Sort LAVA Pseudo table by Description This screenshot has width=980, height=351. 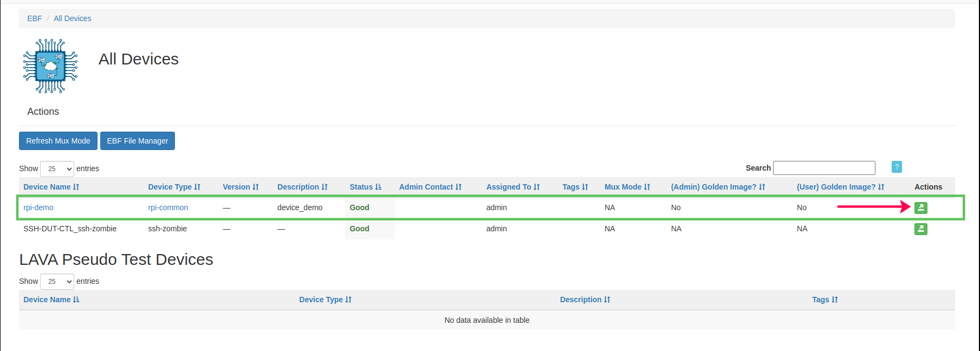point(585,300)
